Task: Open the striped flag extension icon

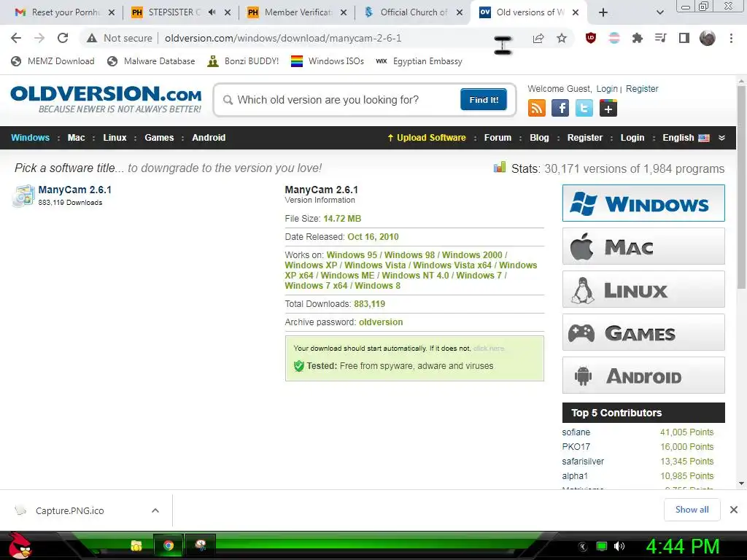Action: click(x=614, y=38)
